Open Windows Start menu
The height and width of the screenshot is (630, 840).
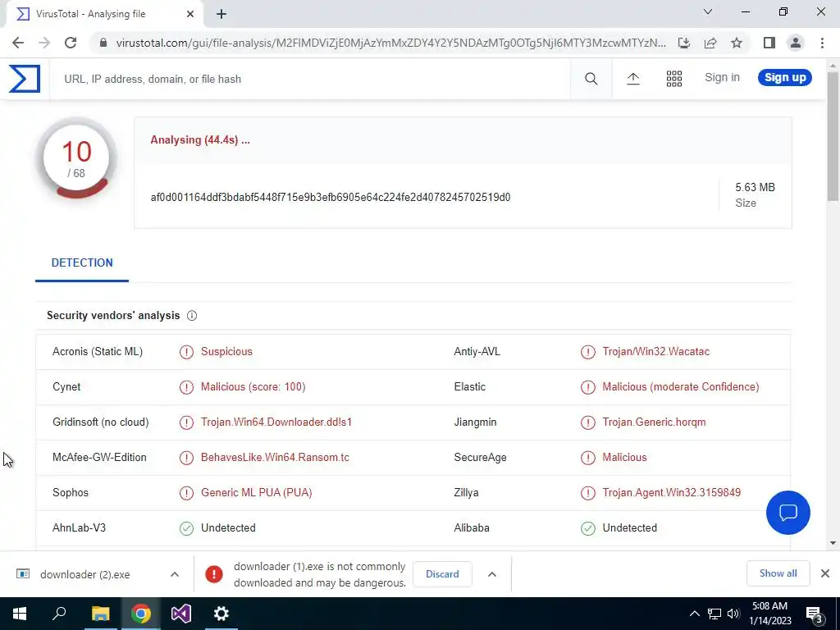coord(20,614)
